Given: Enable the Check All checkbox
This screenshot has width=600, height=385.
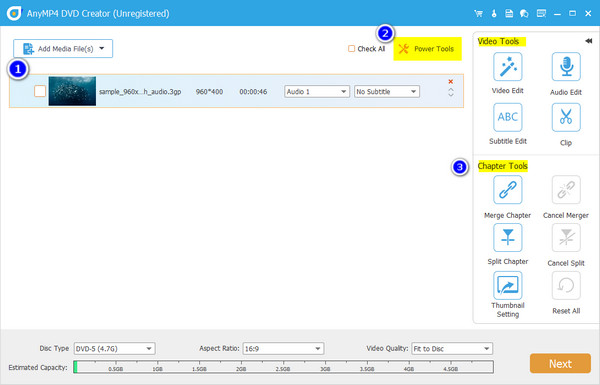Looking at the screenshot, I should (351, 49).
